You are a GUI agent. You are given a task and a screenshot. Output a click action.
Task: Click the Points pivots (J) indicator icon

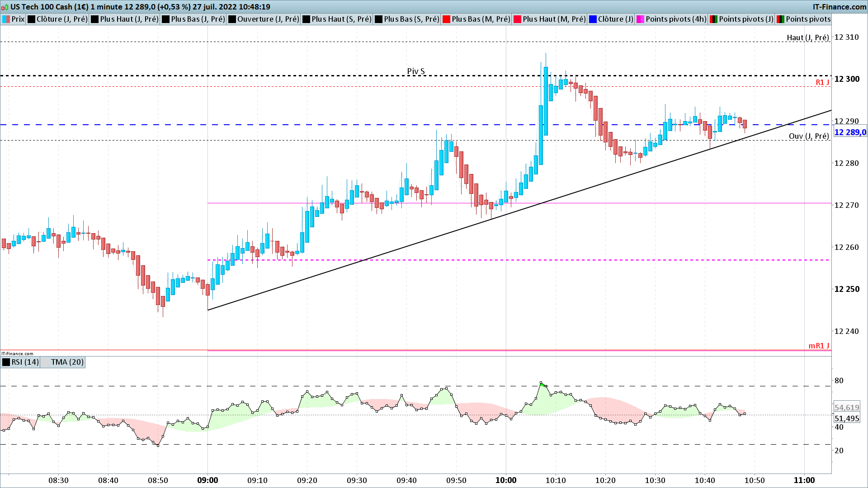coord(713,19)
